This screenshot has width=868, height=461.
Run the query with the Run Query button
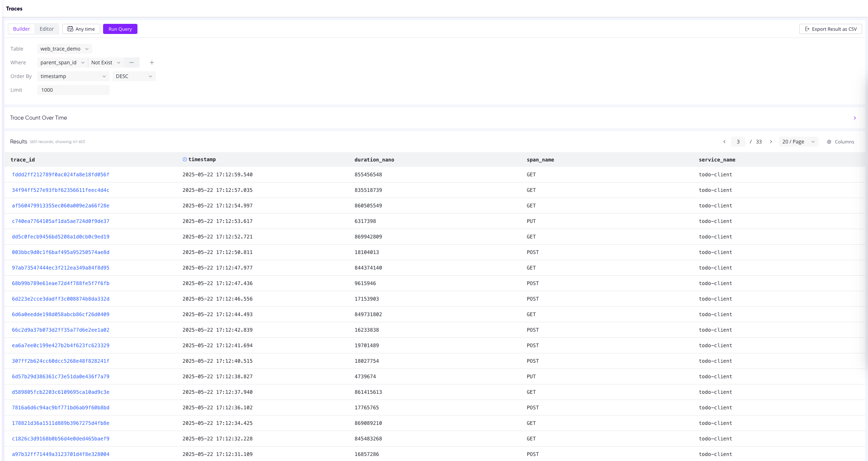click(x=120, y=29)
